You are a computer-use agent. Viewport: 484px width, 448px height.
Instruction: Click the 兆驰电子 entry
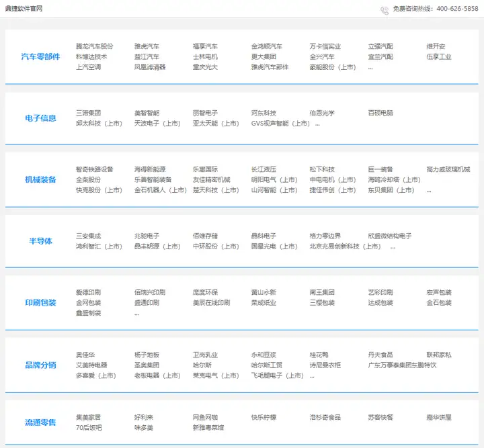click(x=147, y=236)
